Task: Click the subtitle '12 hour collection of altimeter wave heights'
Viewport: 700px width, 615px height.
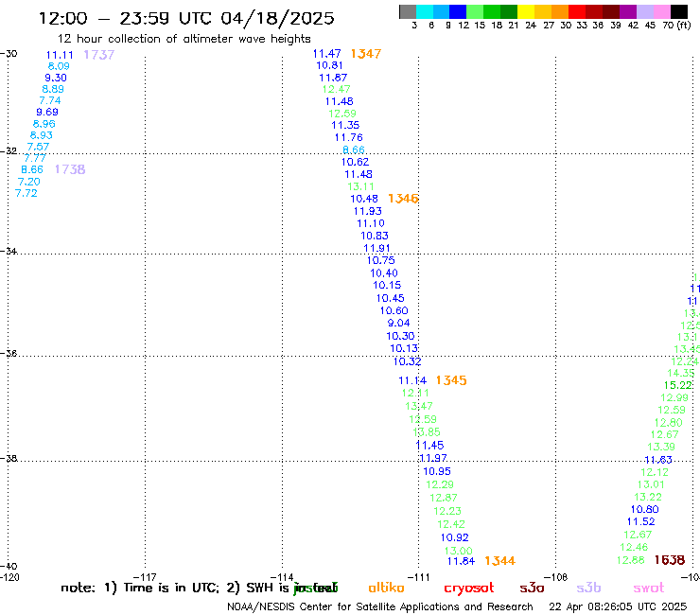Action: coord(184,39)
